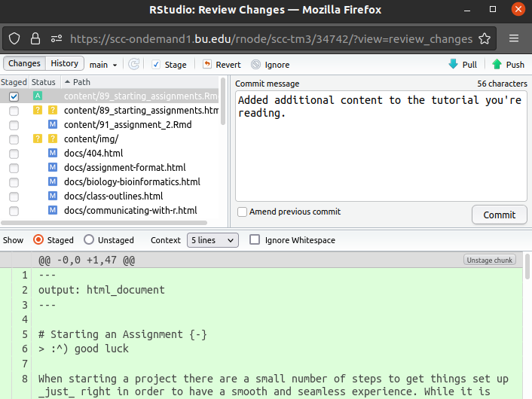
Task: Click the padlock site security icon
Action: pyautogui.click(x=35, y=38)
